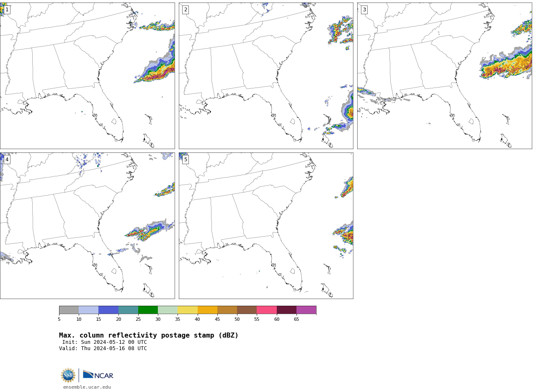Open ensemble member 5 postage stamp map

click(x=266, y=226)
